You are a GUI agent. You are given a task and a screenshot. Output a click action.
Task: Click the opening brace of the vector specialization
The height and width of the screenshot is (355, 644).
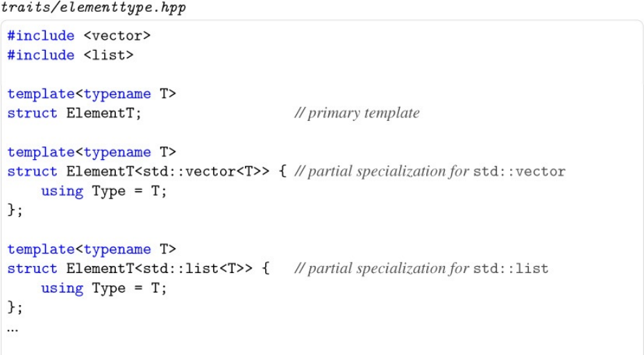coord(282,172)
